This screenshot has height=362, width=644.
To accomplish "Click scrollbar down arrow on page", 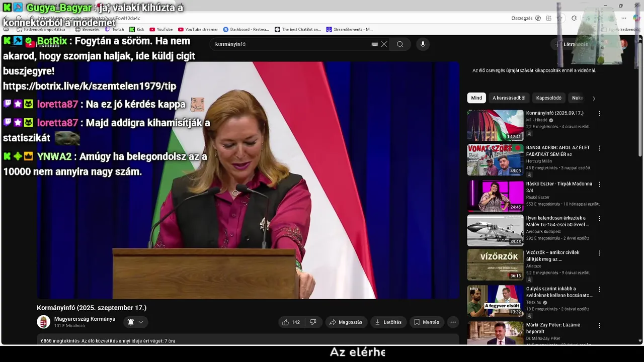I will coord(640,341).
